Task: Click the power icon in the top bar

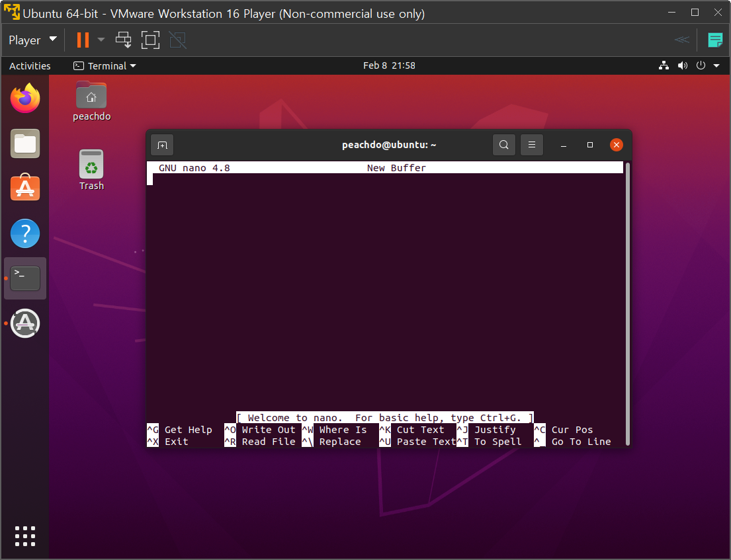Action: pos(701,65)
